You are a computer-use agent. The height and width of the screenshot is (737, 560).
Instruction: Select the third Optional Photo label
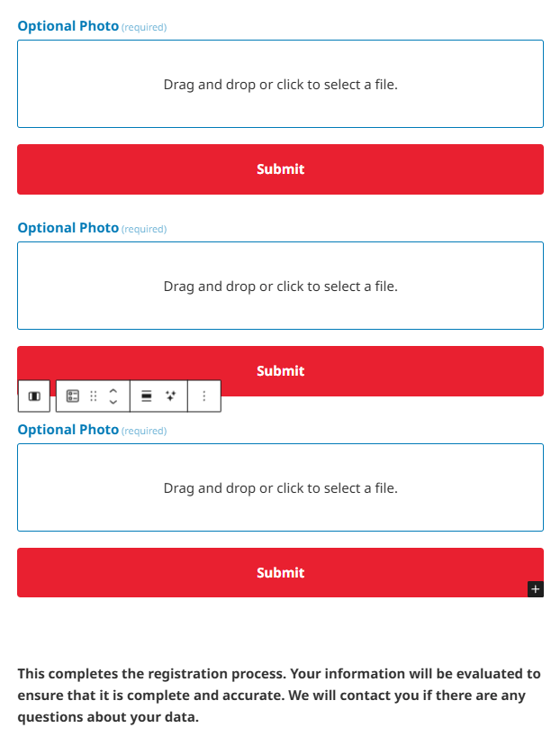[x=68, y=430]
